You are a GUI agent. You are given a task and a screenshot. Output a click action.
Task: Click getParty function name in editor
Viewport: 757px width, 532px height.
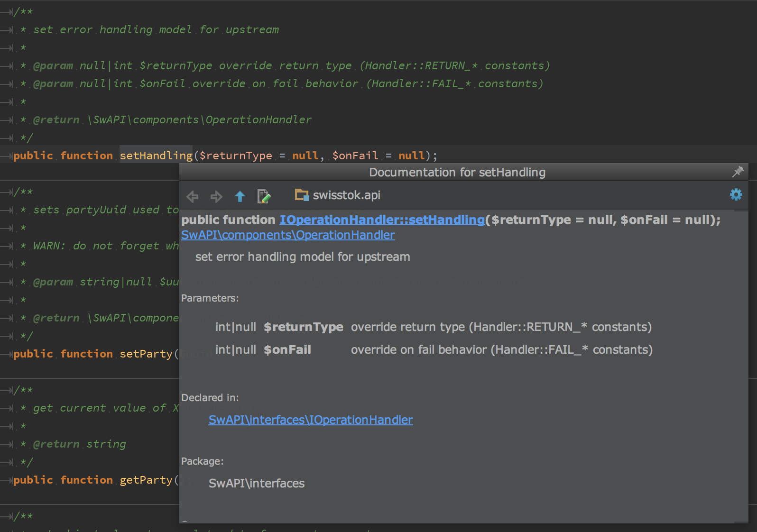(x=146, y=480)
